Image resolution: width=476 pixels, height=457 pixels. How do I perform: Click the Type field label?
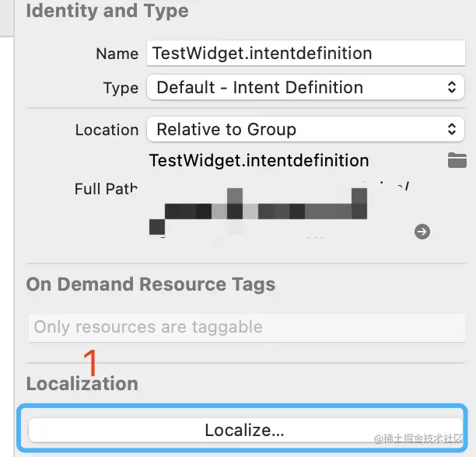121,89
